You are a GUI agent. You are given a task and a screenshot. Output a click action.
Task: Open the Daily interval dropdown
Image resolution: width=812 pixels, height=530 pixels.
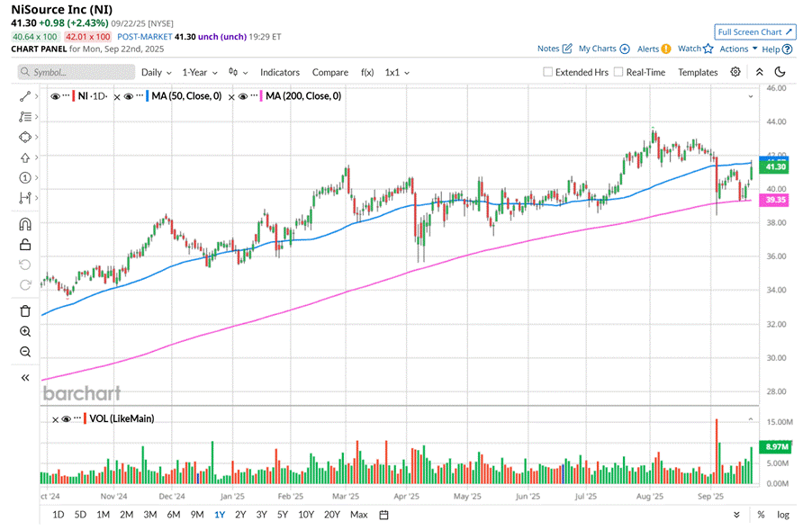pos(156,72)
